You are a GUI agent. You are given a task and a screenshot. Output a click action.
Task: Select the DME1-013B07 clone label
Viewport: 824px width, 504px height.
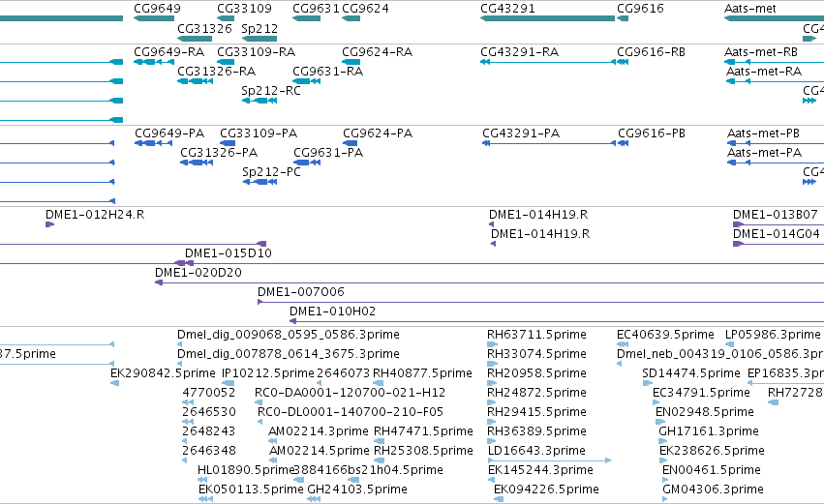pyautogui.click(x=776, y=215)
